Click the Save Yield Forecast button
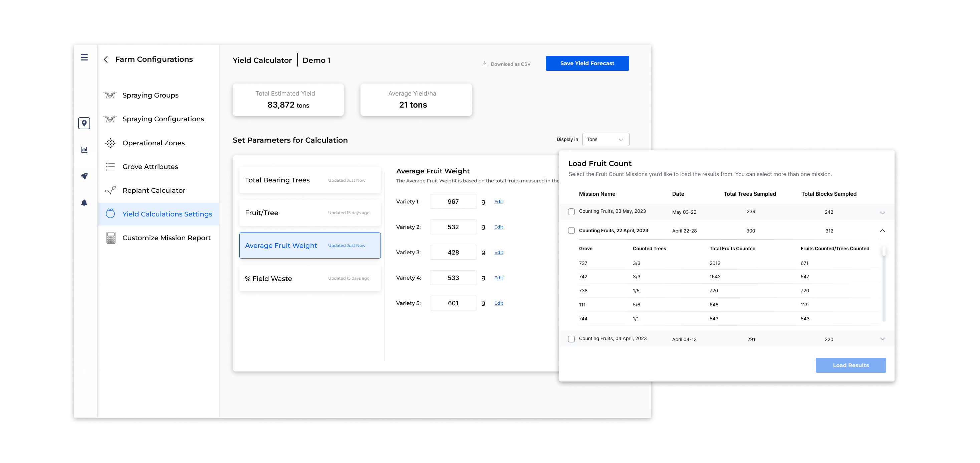This screenshot has height=463, width=980. [x=587, y=63]
